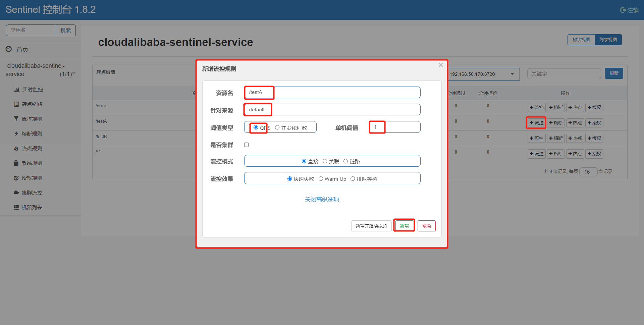Click the 搜索 search button
The width and height of the screenshot is (644, 325).
click(66, 30)
